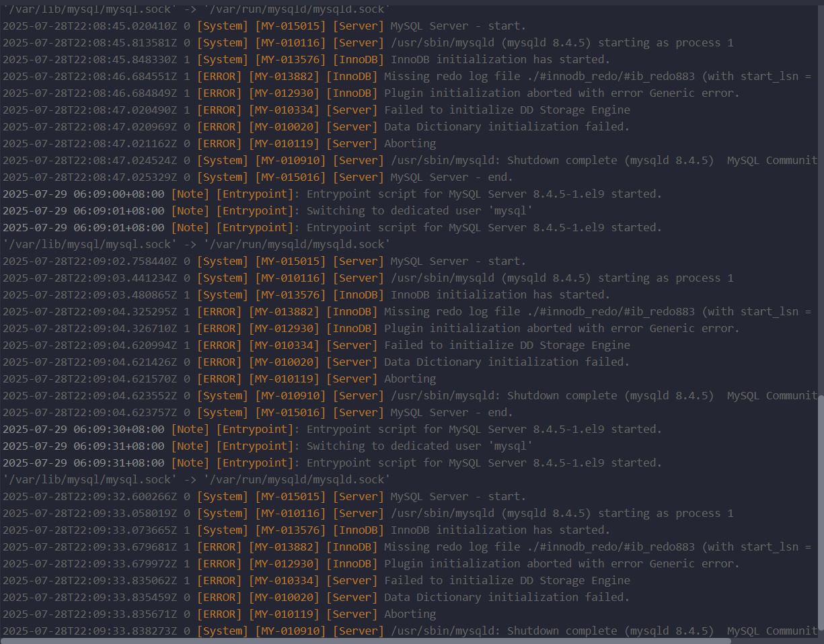Click Plugin initialization aborted message at 22:09:33.679972Z

tap(562, 563)
